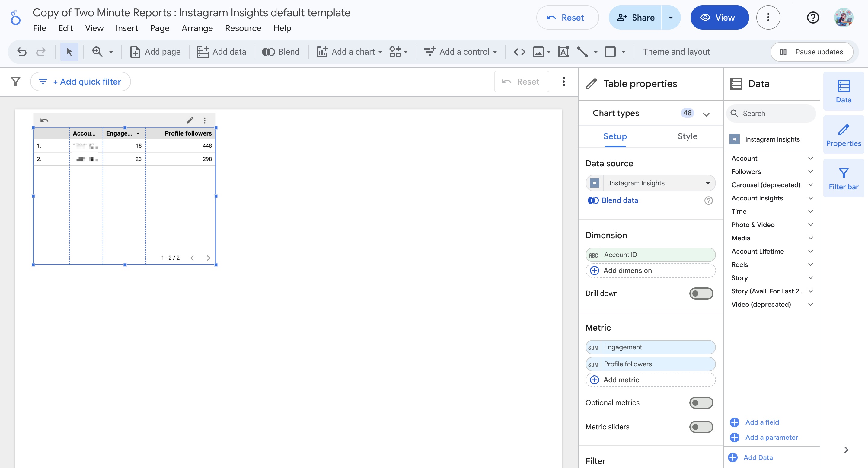Click the undo arrow in toolbar
This screenshot has width=868, height=468.
click(22, 52)
